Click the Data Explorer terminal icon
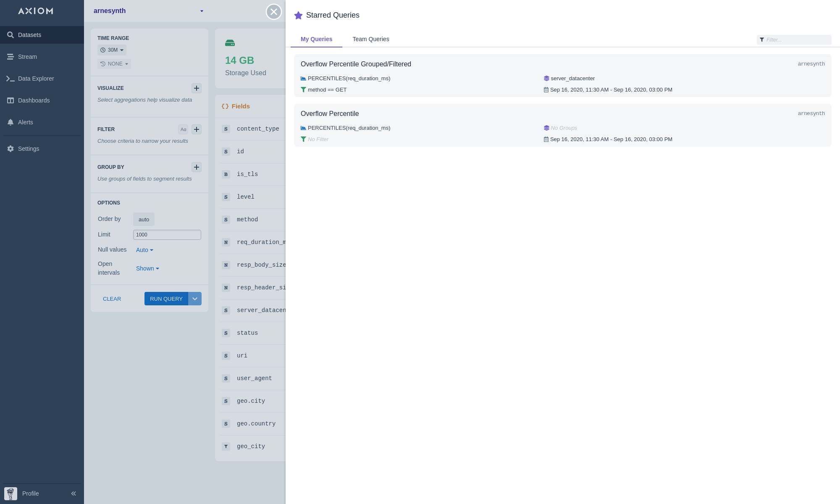The image size is (840, 504). pyautogui.click(x=10, y=79)
